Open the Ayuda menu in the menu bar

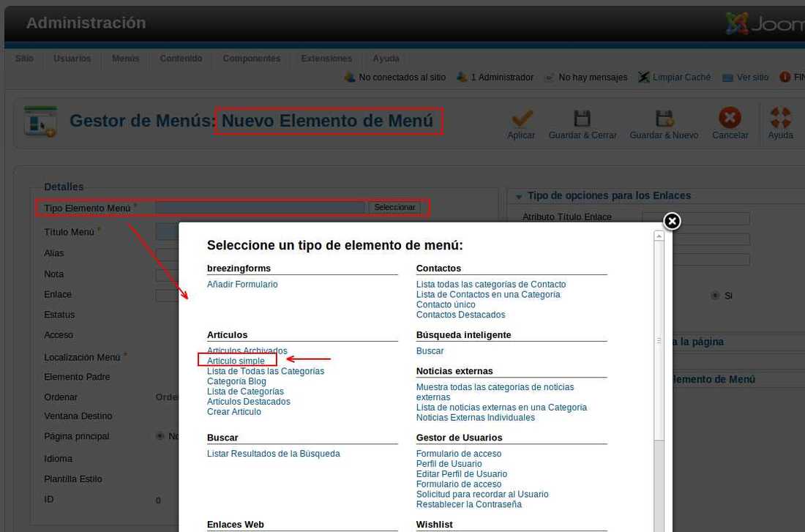[386, 59]
